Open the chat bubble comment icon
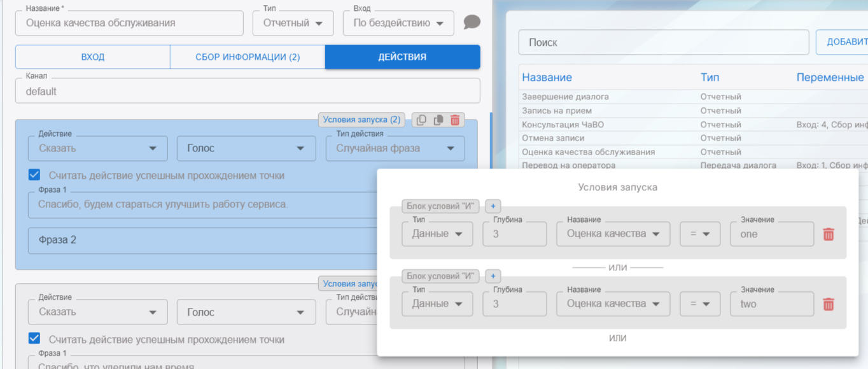 pos(472,23)
